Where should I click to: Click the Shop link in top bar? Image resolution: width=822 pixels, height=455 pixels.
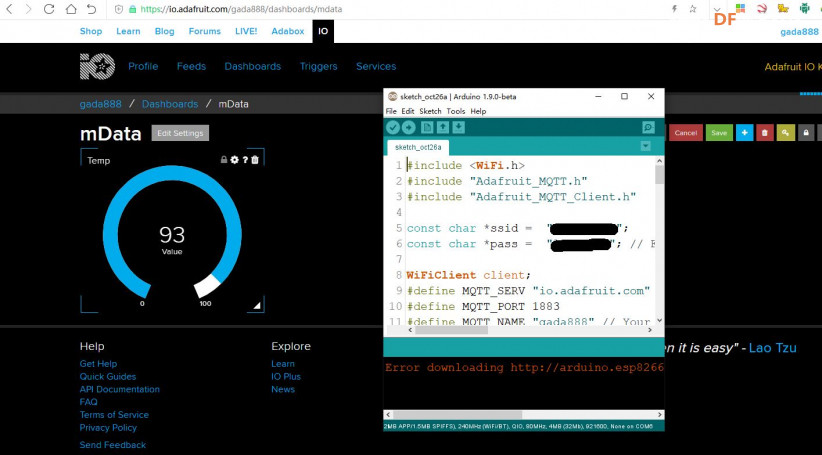coord(91,31)
